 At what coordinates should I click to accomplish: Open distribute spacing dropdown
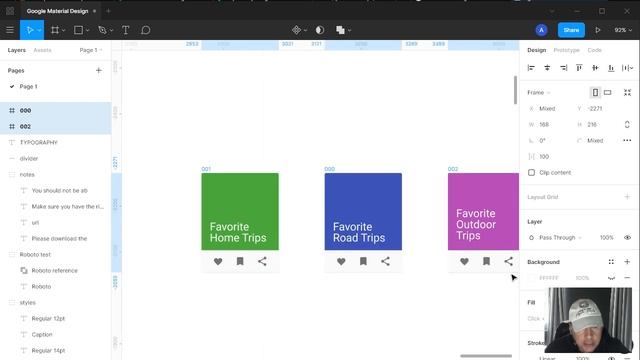[627, 68]
